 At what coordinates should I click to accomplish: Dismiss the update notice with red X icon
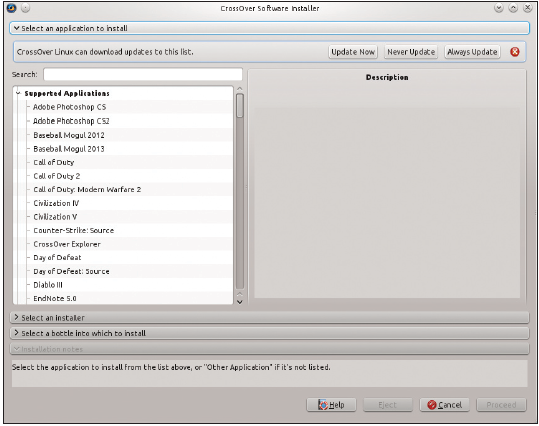point(515,52)
